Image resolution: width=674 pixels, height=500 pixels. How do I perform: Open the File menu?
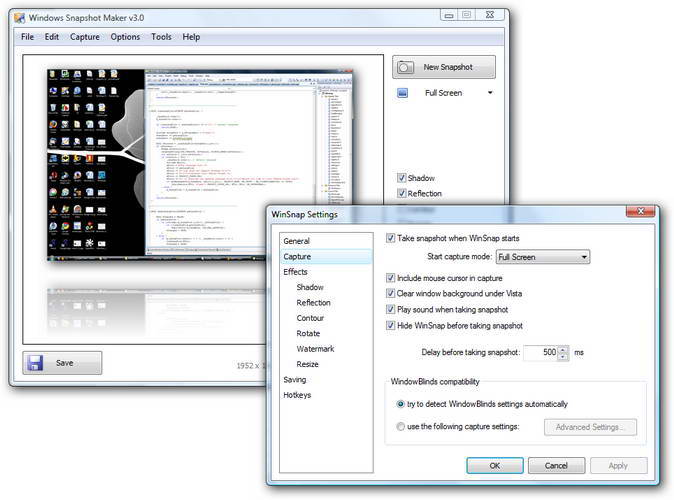tap(27, 37)
